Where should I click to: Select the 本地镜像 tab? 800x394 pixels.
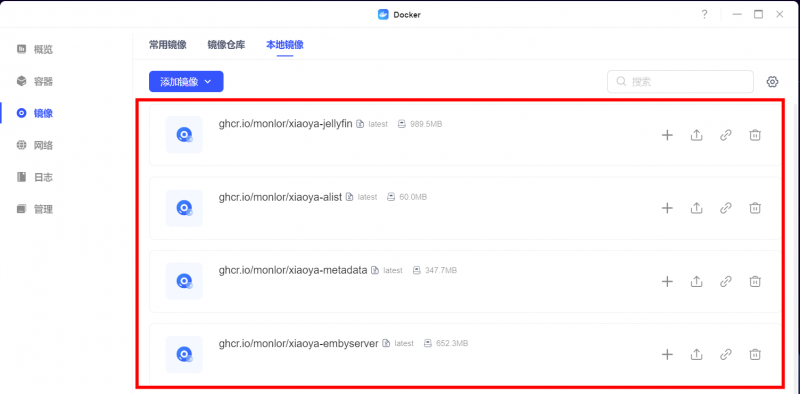point(285,45)
